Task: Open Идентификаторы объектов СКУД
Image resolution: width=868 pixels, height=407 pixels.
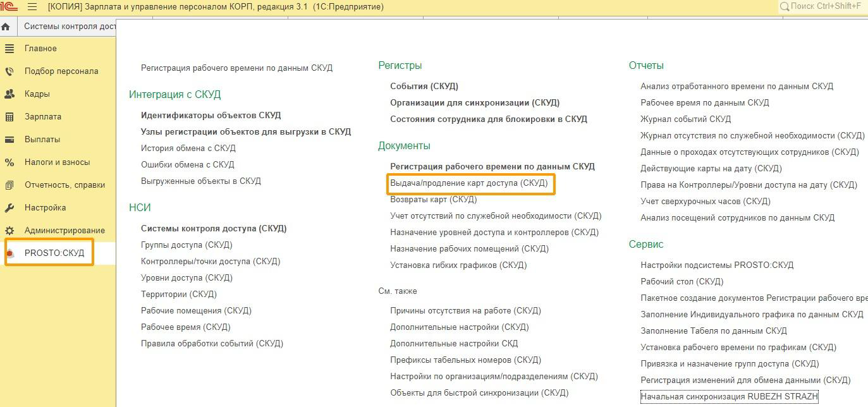Action: (x=211, y=116)
